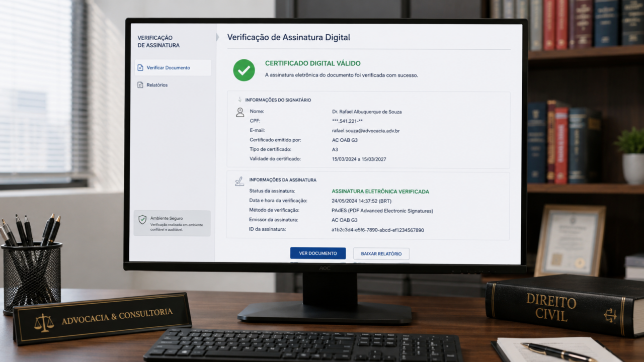Click the BAIXAR RELATÓRIO button

click(381, 254)
